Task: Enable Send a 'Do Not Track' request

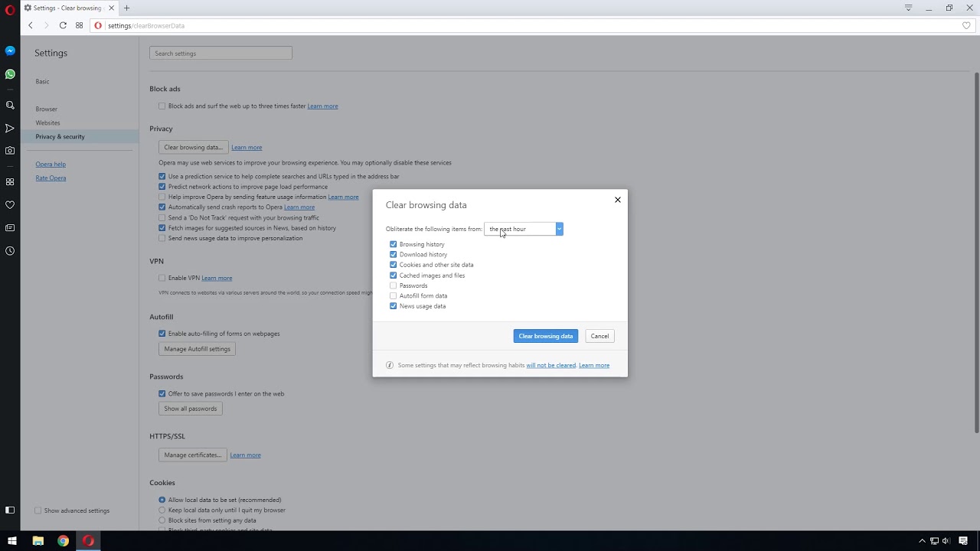Action: (162, 217)
